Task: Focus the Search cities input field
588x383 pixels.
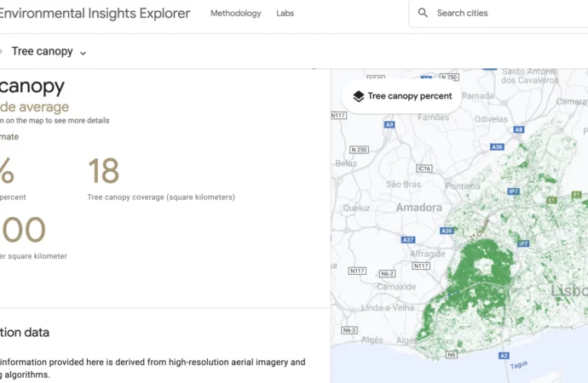Action: [499, 13]
